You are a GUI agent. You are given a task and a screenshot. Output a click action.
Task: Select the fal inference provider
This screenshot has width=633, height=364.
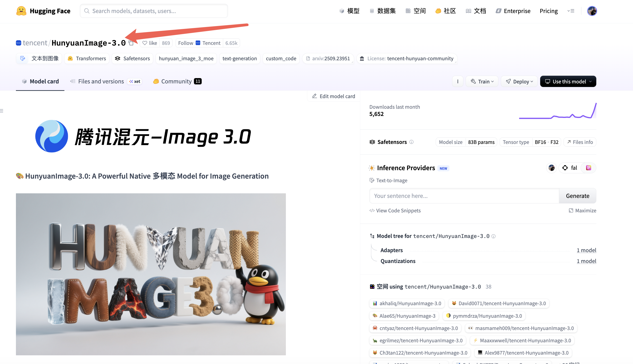(570, 168)
